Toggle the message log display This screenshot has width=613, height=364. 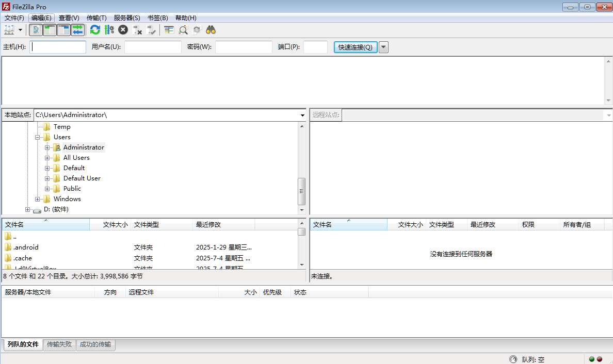click(35, 29)
